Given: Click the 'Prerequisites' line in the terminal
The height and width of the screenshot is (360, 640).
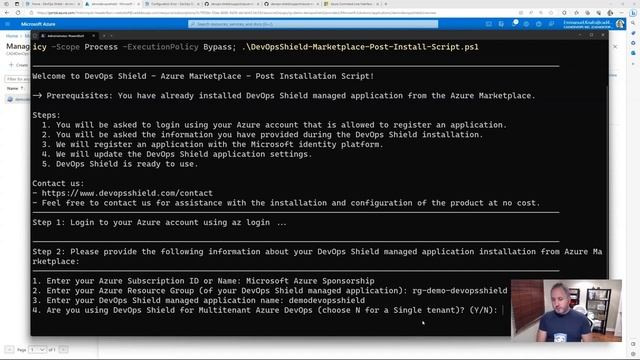Looking at the screenshot, I should point(284,96).
